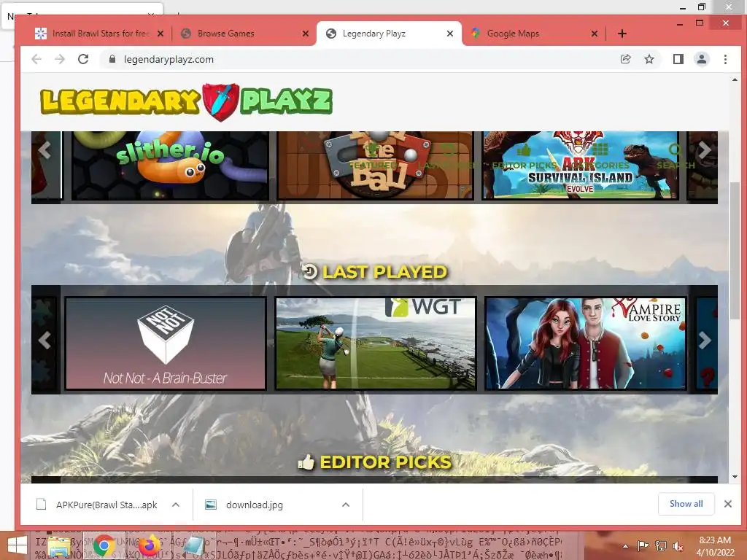Click the muted volume tray icon
This screenshot has width=747, height=560.
[678, 546]
